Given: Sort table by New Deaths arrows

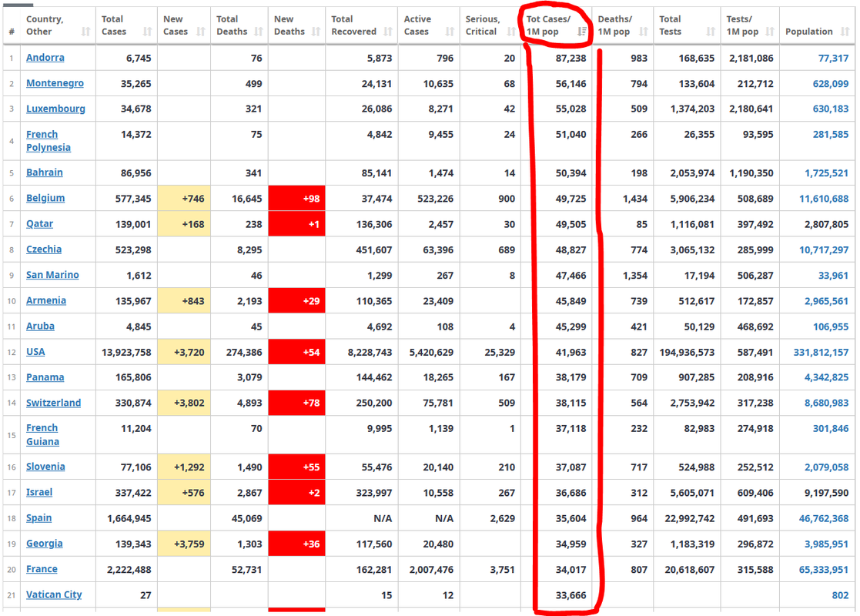Looking at the screenshot, I should point(316,32).
